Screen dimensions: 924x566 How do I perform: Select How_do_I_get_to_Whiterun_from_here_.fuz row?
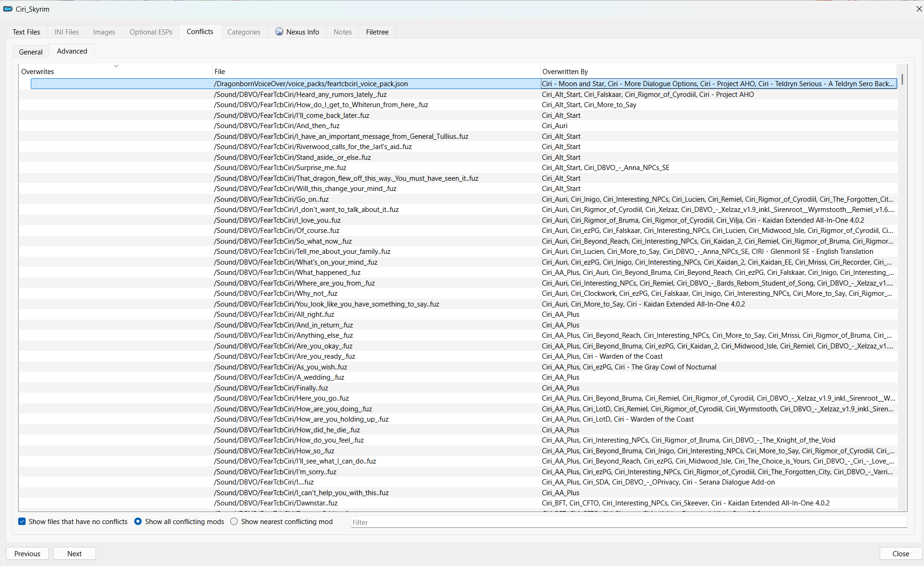458,105
